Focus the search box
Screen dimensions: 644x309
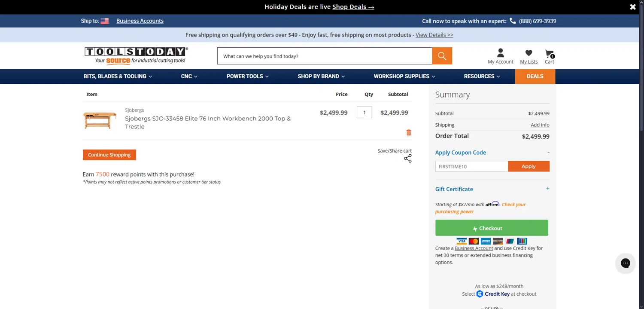point(325,56)
